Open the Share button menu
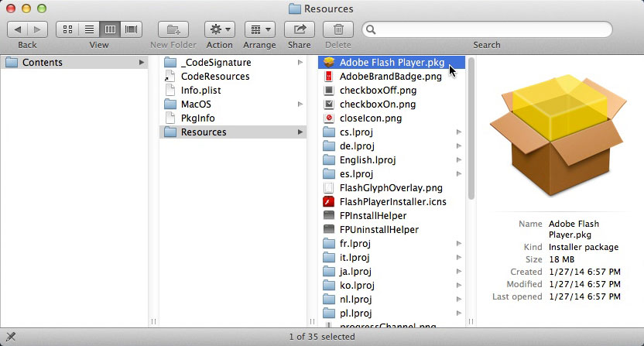644x346 pixels. (x=300, y=29)
